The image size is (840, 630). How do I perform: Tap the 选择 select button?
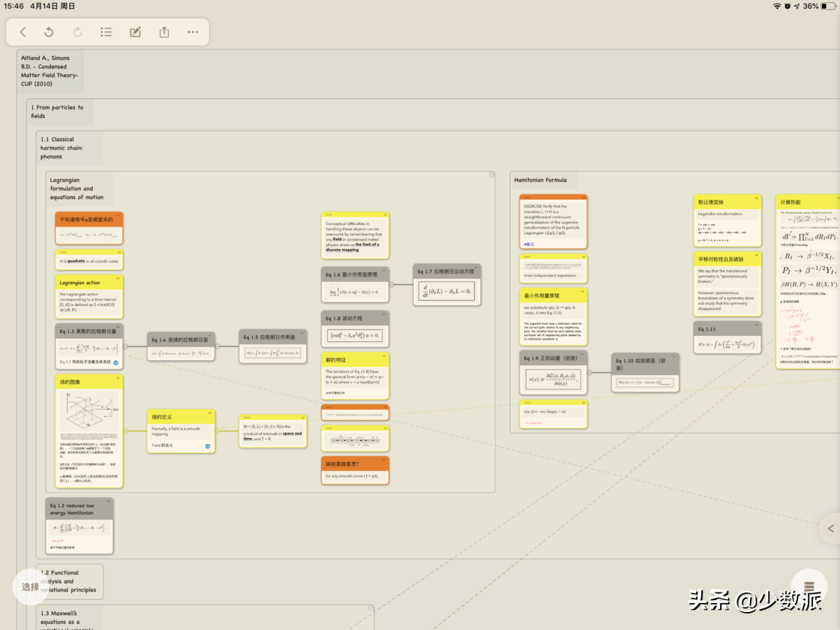(x=31, y=587)
